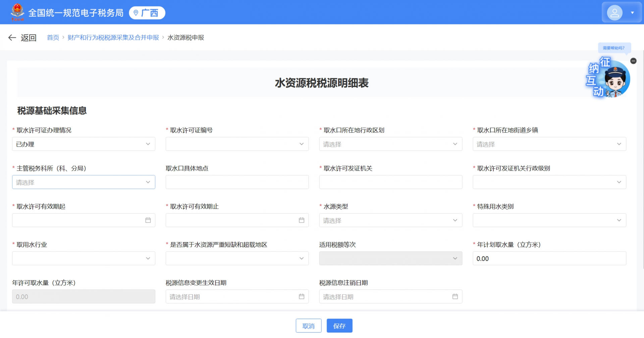Expand the 取水许可证办理情况 dropdown
The height and width of the screenshot is (338, 644).
point(84,144)
